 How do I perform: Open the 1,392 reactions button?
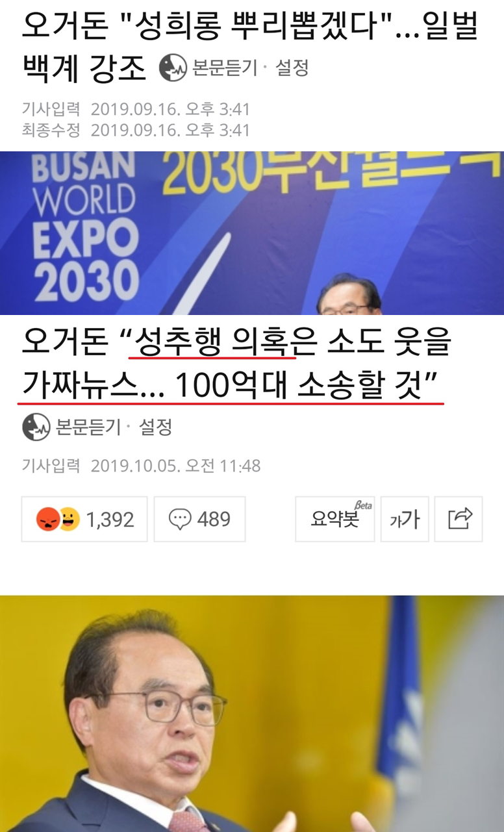pyautogui.click(x=84, y=519)
